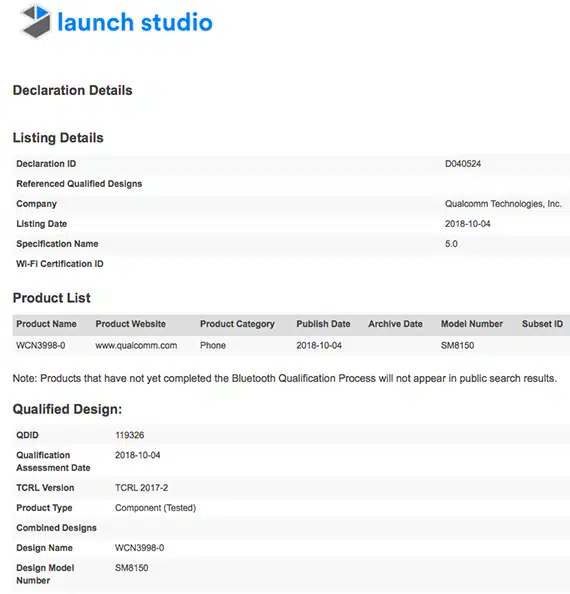Click the Qualcomm Technologies, Inc. company value
Viewport: 570px width, 594px height.
tap(503, 204)
